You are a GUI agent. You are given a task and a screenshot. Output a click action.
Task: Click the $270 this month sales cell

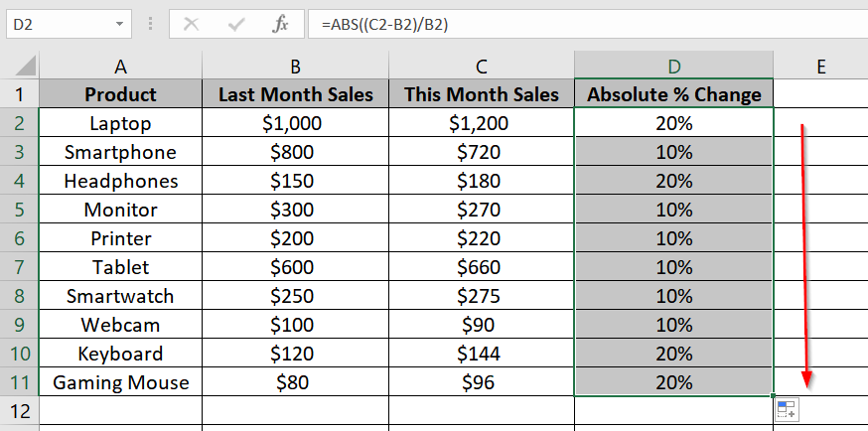[x=482, y=209]
